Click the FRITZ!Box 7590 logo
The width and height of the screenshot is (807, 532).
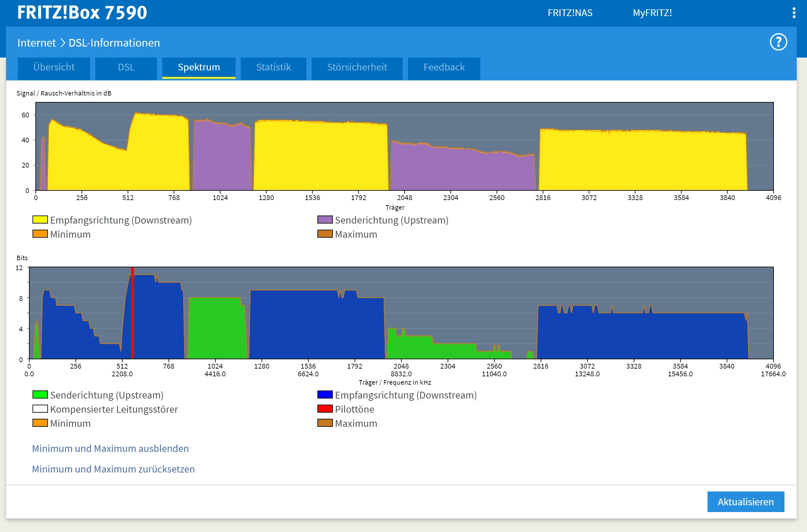[x=82, y=13]
